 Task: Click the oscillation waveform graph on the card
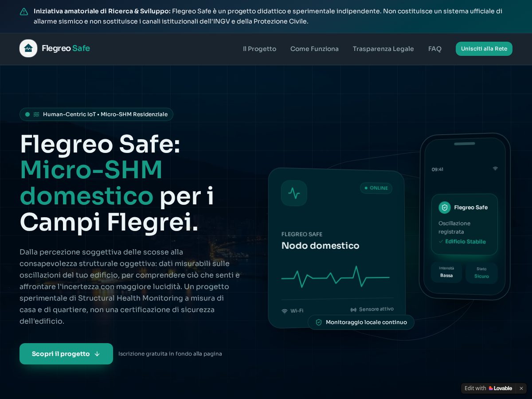[x=336, y=277]
